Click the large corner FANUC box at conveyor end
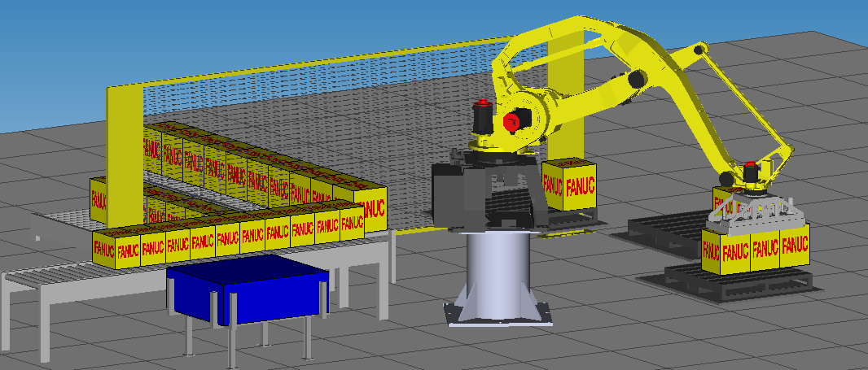The image size is (868, 370). [x=370, y=209]
